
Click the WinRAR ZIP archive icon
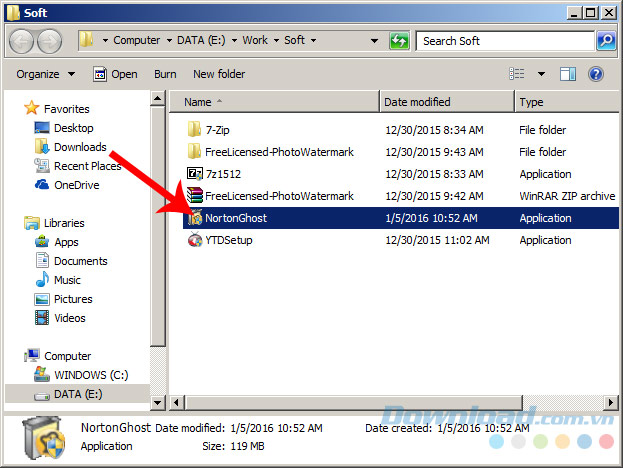[x=195, y=195]
